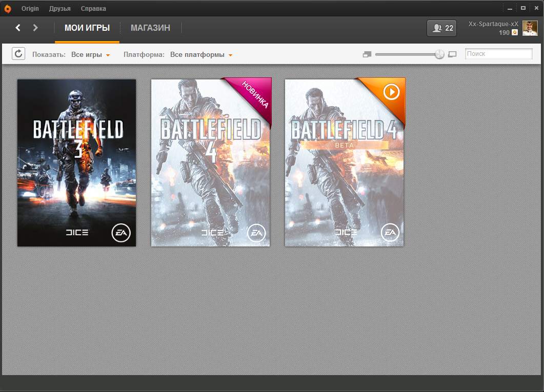Select the Battlefield 3 game cover
The width and height of the screenshot is (544, 392).
(77, 163)
